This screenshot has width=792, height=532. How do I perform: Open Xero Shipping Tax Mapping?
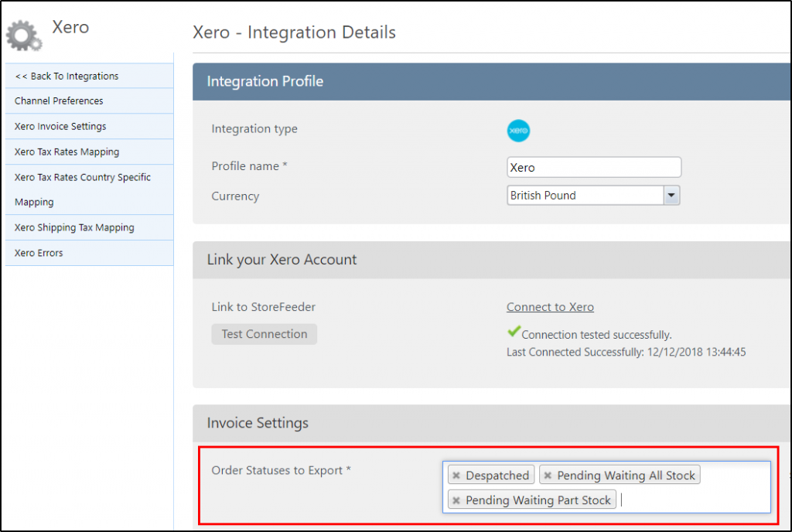[90, 227]
